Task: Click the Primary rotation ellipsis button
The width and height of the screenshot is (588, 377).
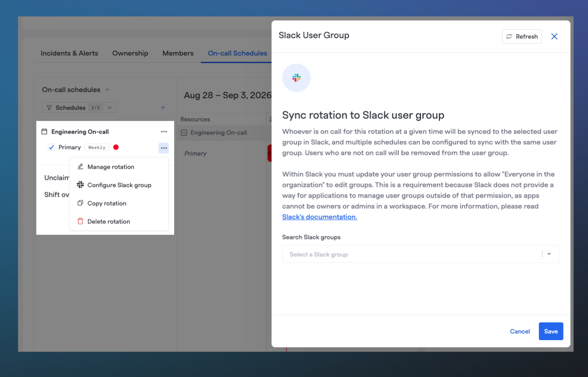Action: coord(164,148)
